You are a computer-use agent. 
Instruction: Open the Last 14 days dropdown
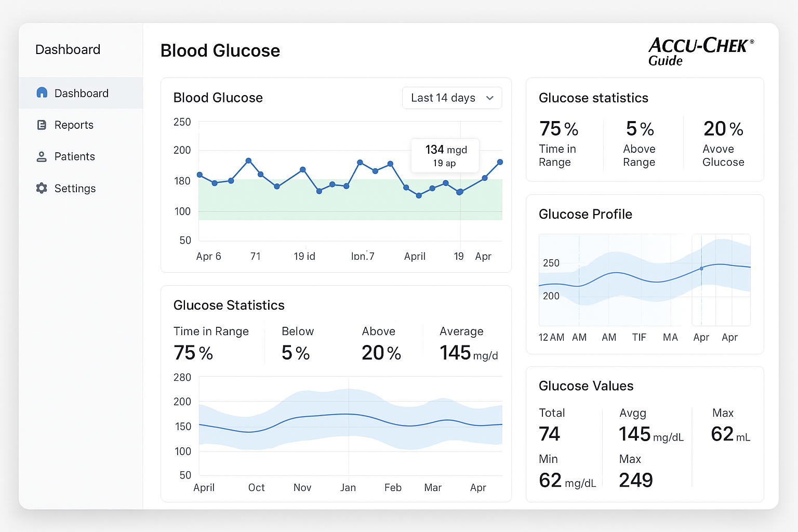(451, 98)
